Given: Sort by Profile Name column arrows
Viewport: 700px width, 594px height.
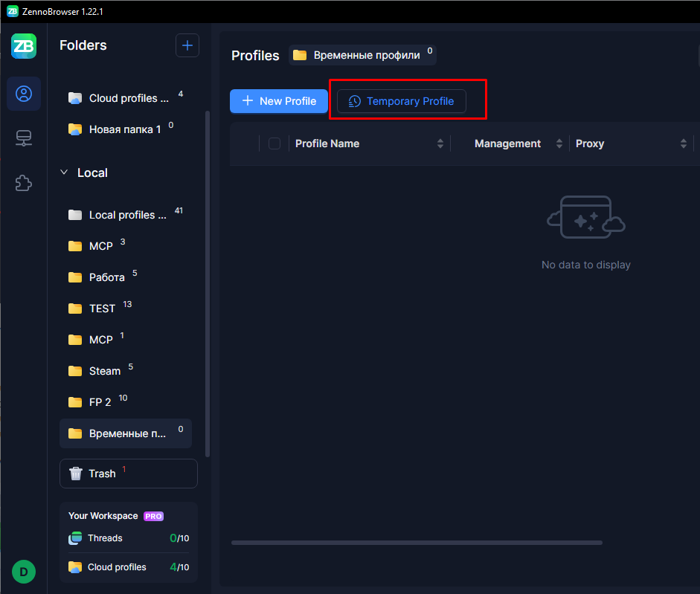Looking at the screenshot, I should pos(440,143).
